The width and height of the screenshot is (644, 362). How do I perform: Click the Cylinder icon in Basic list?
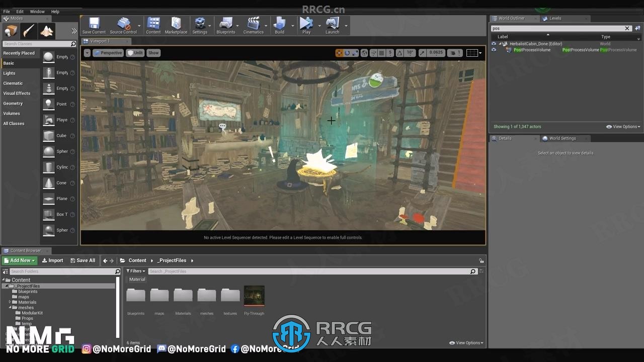[48, 167]
